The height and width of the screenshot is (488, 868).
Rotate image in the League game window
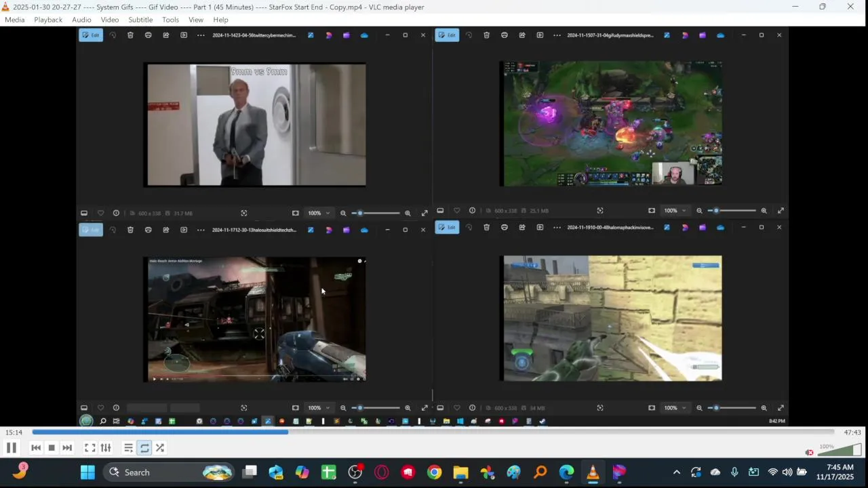coord(469,35)
